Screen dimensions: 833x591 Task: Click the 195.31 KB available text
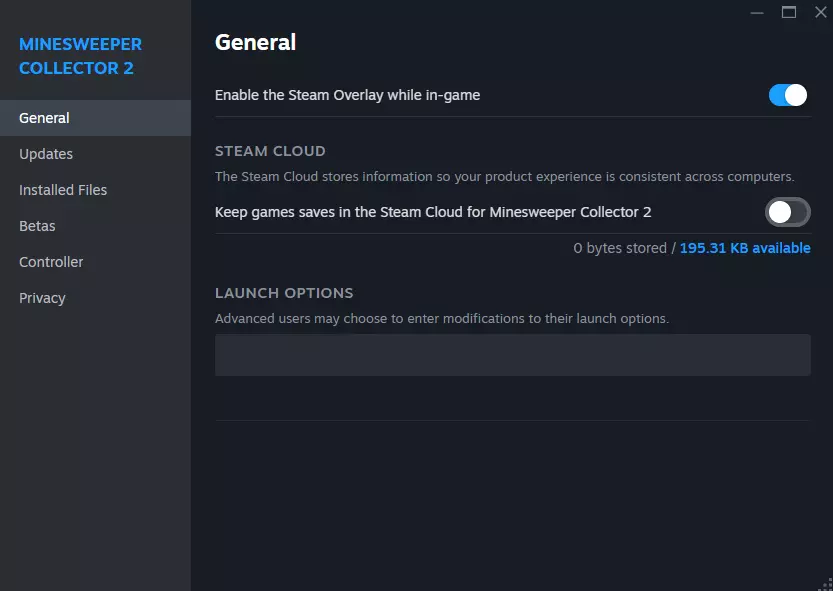(745, 248)
